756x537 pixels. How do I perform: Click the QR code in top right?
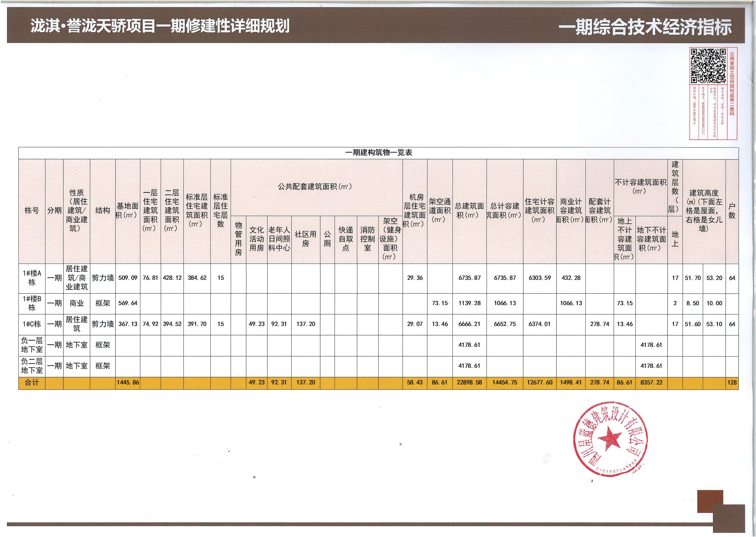[709, 66]
